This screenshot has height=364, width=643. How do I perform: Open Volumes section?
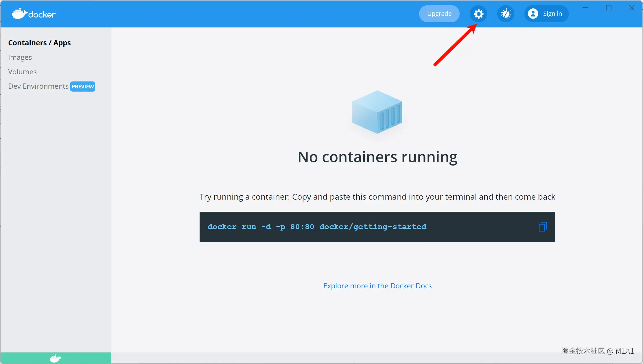pos(22,72)
